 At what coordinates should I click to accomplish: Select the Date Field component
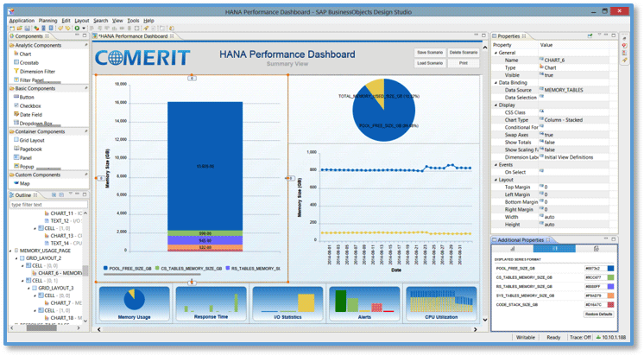pos(30,114)
